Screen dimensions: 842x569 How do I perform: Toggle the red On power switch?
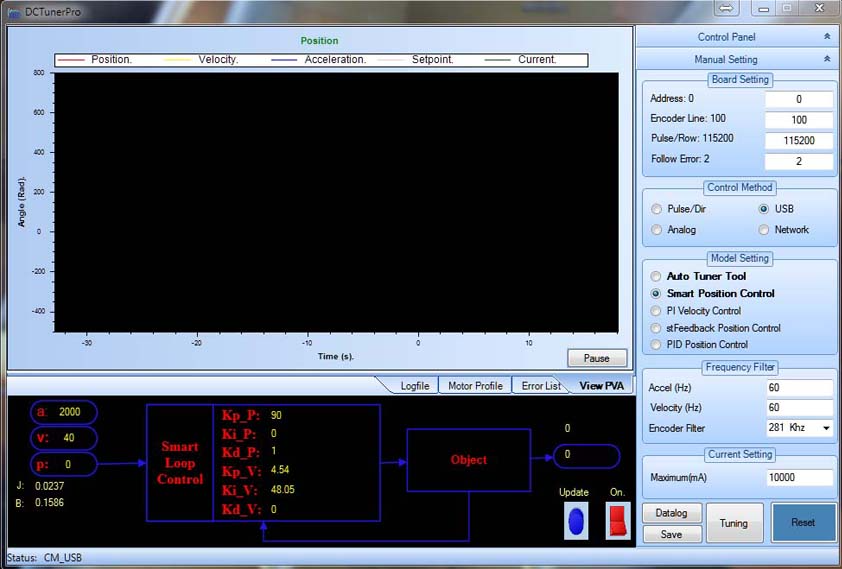tap(616, 522)
